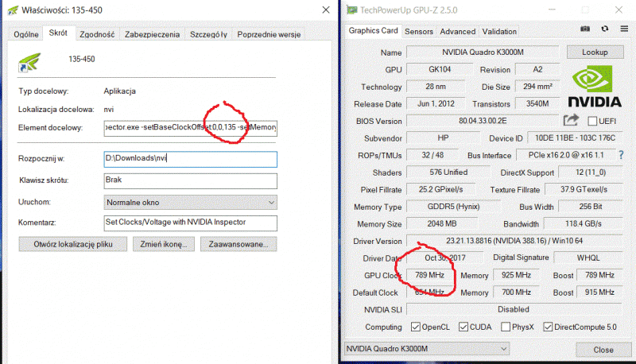The image size is (636, 364).
Task: Click the BIOS export share arrow icon
Action: tap(571, 120)
